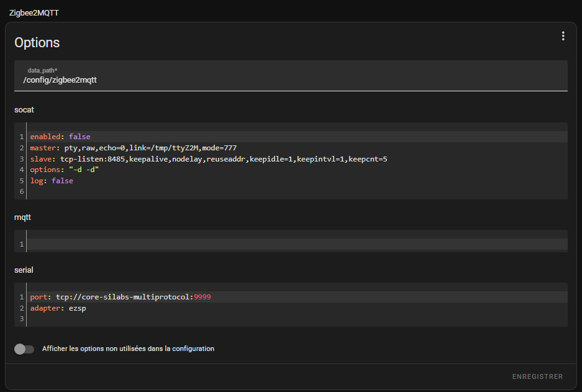Image resolution: width=582 pixels, height=392 pixels.
Task: Click the ENREGISTRER save button
Action: pyautogui.click(x=537, y=376)
